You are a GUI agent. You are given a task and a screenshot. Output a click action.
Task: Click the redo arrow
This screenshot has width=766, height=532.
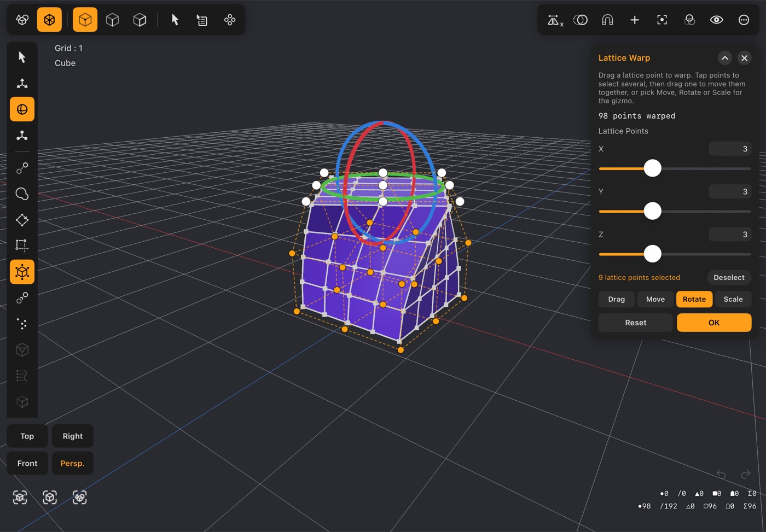(745, 474)
